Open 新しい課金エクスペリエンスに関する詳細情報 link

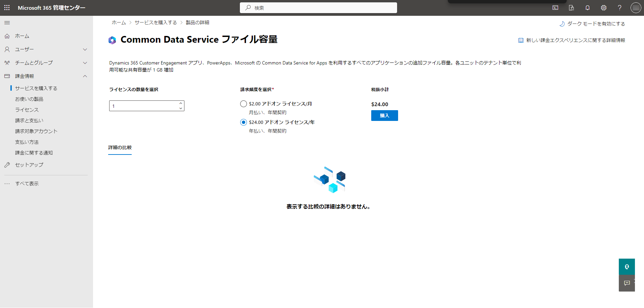pos(576,40)
